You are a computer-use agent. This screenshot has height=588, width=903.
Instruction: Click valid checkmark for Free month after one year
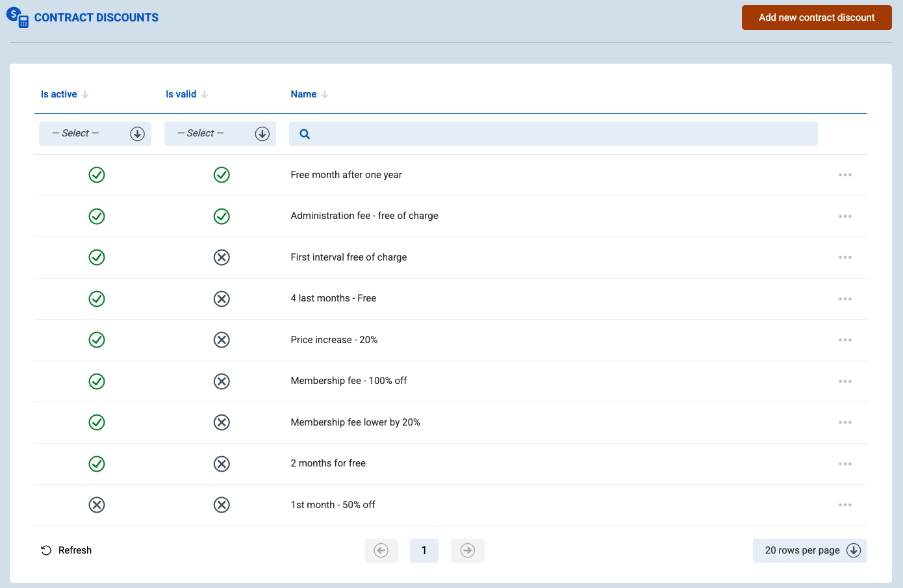[222, 175]
